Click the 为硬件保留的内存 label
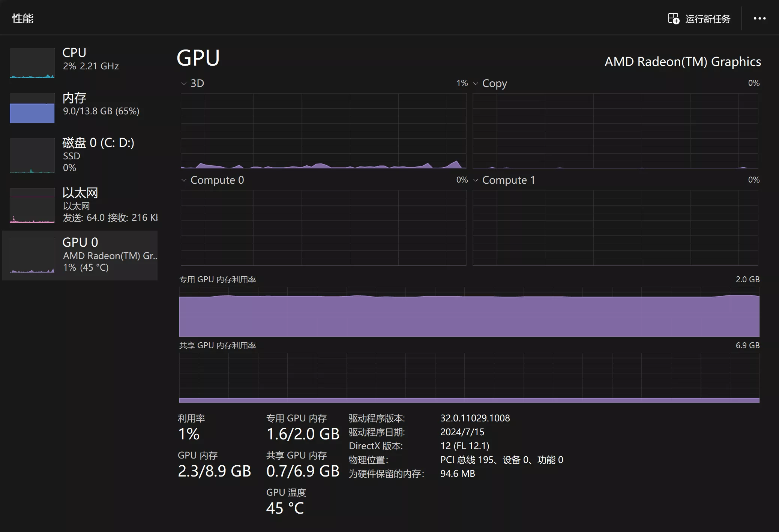 point(386,474)
